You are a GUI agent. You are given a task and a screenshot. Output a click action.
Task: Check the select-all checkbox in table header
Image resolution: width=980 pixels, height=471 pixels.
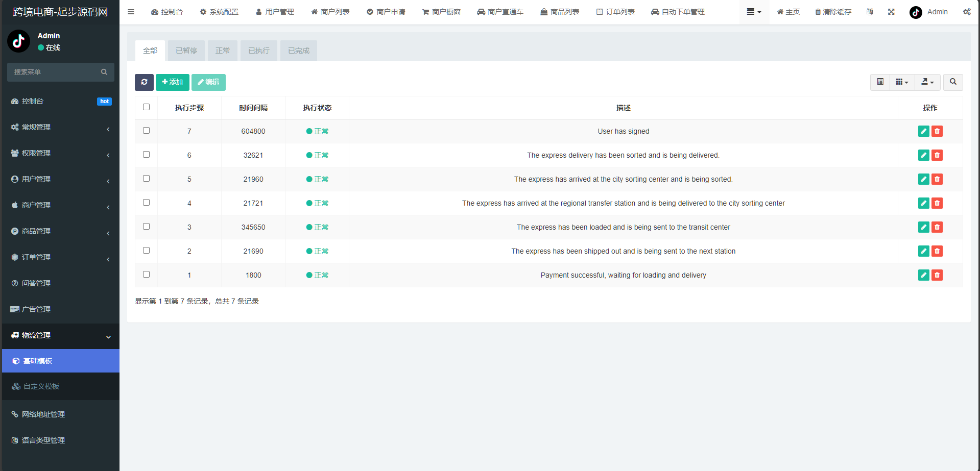click(x=147, y=107)
